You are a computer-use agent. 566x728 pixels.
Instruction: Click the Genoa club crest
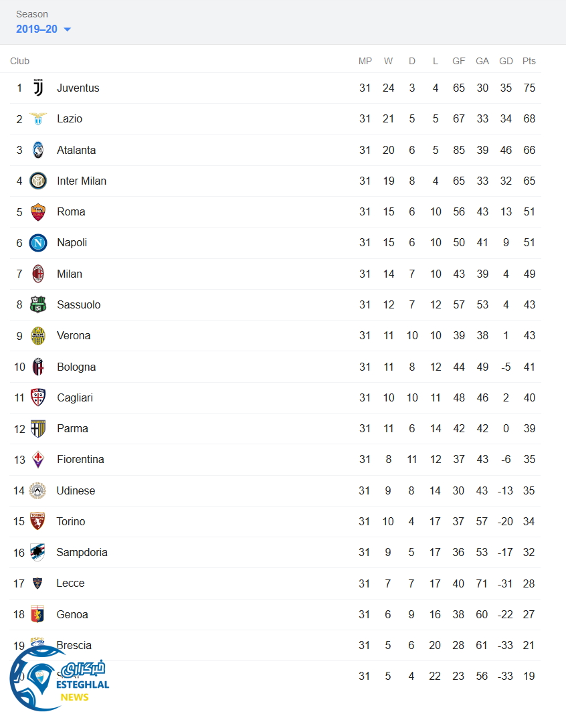click(x=38, y=614)
